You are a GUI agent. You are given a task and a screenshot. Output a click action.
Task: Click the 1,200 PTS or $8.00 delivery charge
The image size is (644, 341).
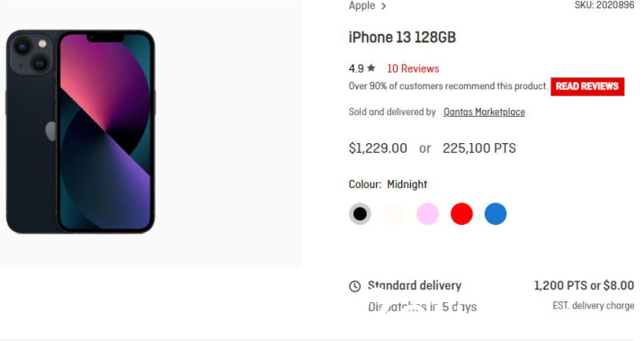click(x=584, y=285)
